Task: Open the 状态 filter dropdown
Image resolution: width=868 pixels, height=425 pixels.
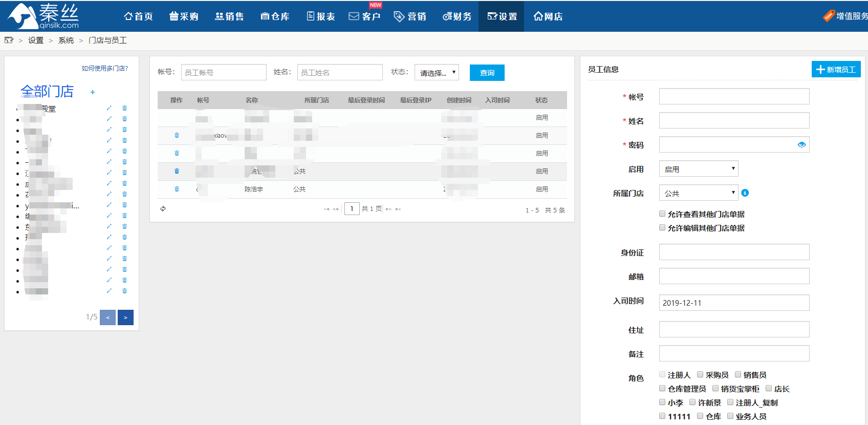Action: [437, 72]
